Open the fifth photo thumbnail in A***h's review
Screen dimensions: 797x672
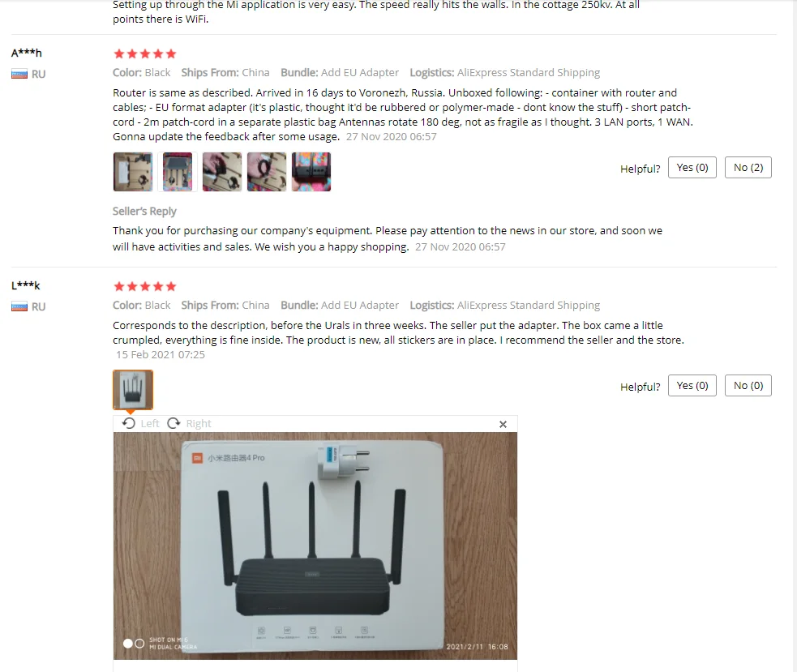pos(311,172)
